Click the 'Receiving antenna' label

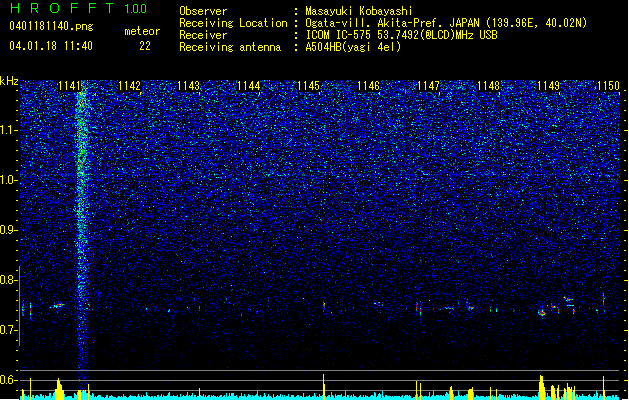coord(230,47)
